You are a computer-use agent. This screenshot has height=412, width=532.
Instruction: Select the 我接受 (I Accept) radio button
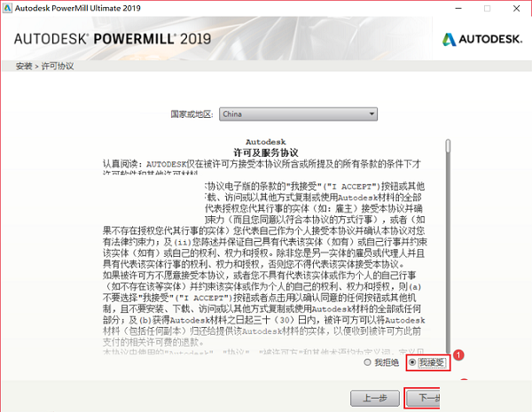coord(412,362)
